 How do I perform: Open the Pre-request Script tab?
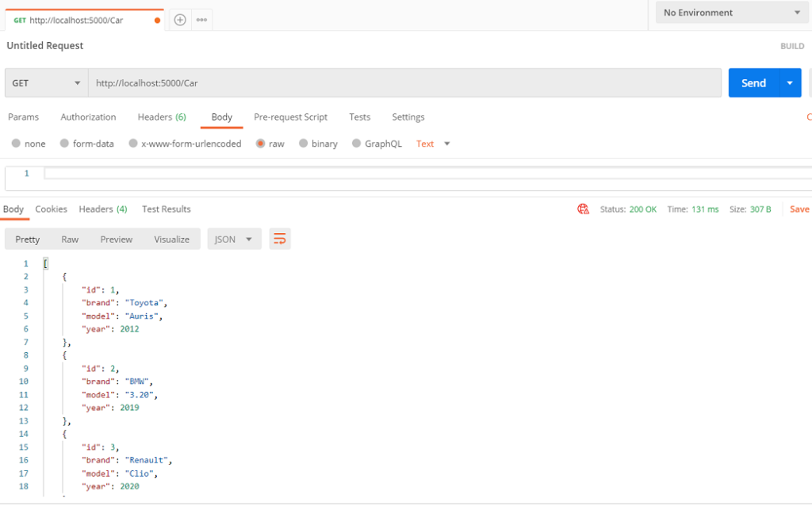[x=290, y=117]
